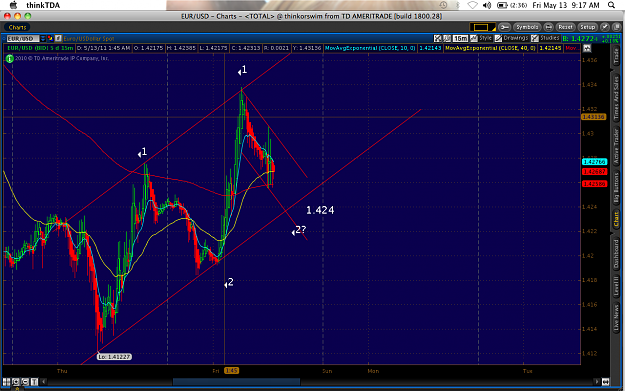Click the printer icon next to Symbols
Image resolution: width=625 pixels, height=391 pixels.
point(548,27)
